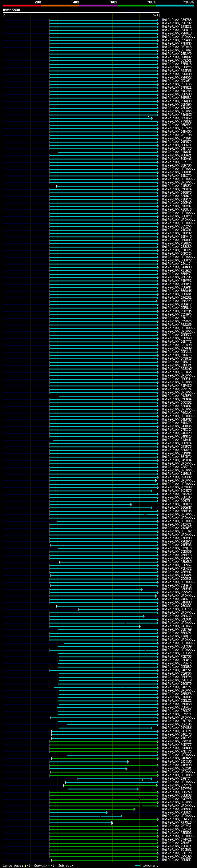Select hit label UniRef100_A4ICP1

pyautogui.click(x=176, y=731)
